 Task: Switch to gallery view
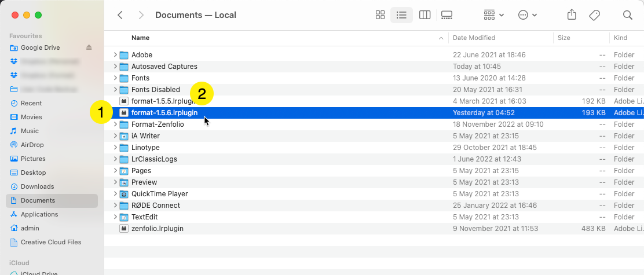(447, 15)
